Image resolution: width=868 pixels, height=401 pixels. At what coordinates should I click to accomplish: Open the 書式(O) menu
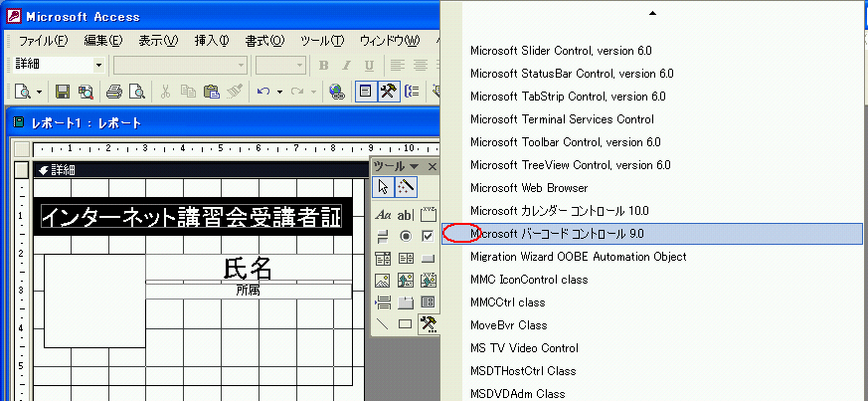point(265,41)
